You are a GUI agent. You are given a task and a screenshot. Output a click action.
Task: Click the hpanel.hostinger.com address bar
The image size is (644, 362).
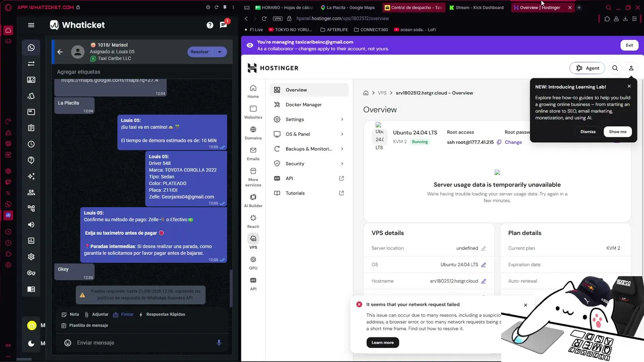click(x=342, y=19)
